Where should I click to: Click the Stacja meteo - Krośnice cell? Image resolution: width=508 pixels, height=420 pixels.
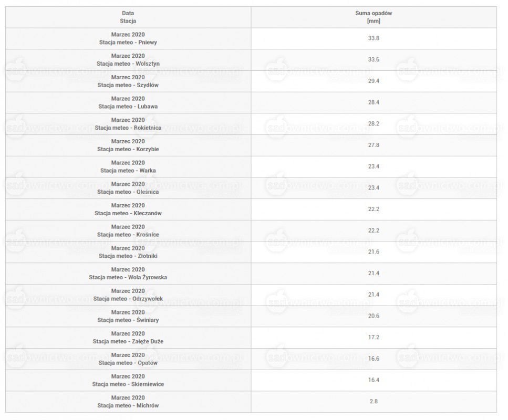[128, 231]
